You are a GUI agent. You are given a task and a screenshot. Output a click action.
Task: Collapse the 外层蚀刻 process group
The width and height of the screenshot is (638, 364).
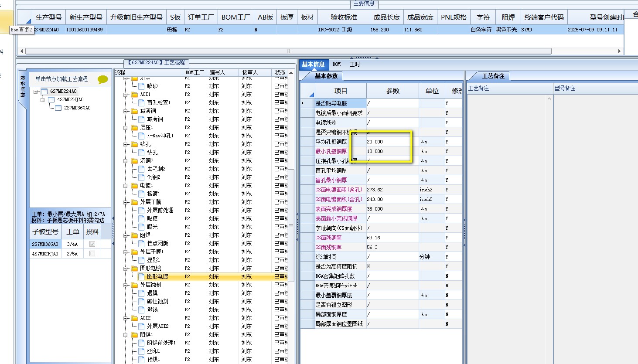pos(126,285)
